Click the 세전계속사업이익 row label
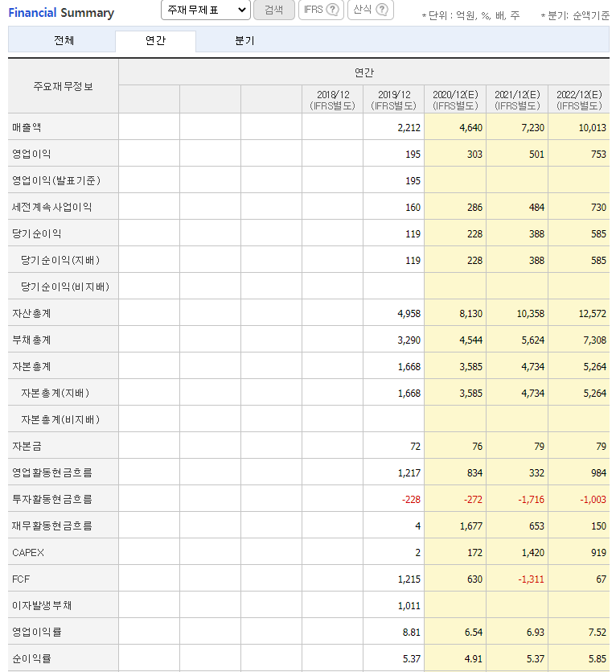 click(x=51, y=207)
